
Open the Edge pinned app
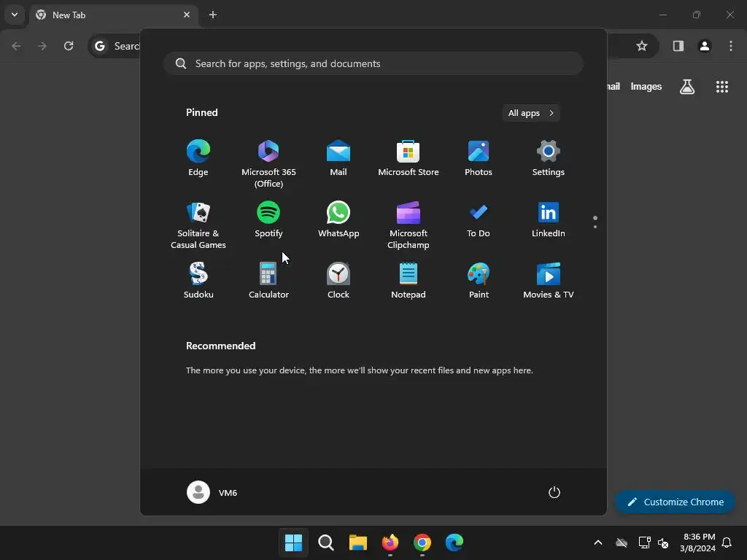[198, 158]
